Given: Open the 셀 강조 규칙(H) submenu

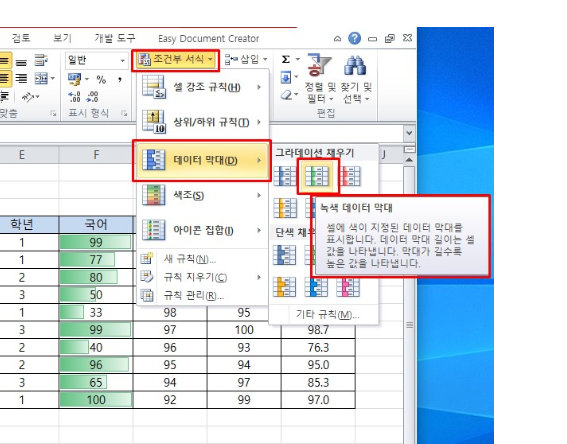Looking at the screenshot, I should (x=203, y=87).
